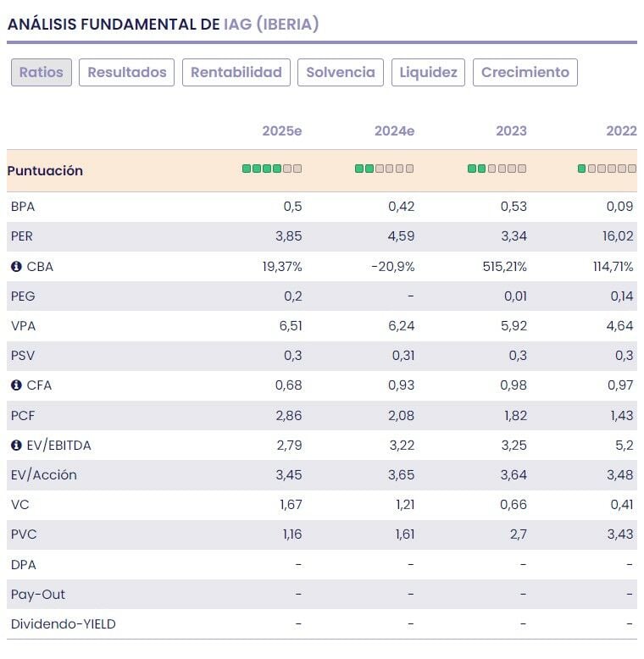View the Crecimiento tab
Screen dimensions: 644x659
pos(525,73)
